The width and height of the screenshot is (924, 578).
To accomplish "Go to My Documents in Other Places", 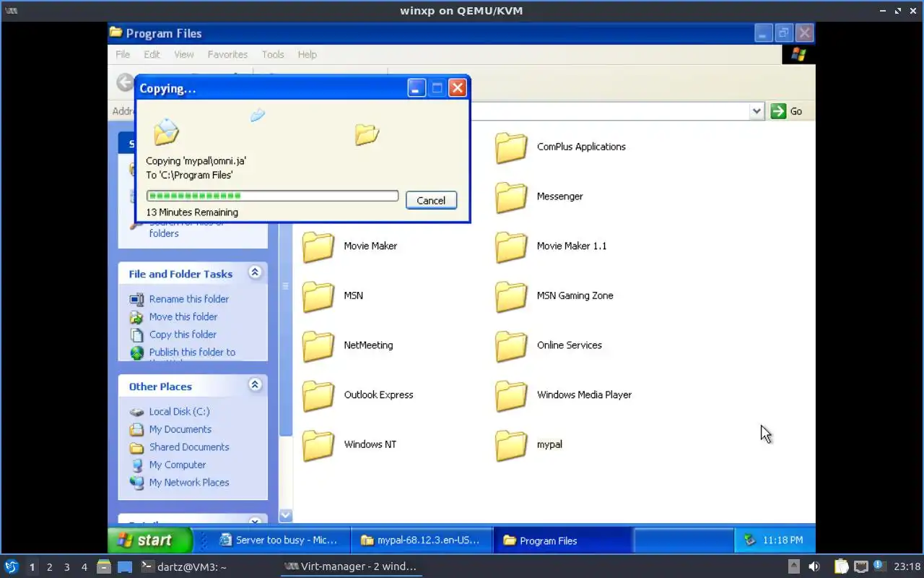I will coord(180,429).
